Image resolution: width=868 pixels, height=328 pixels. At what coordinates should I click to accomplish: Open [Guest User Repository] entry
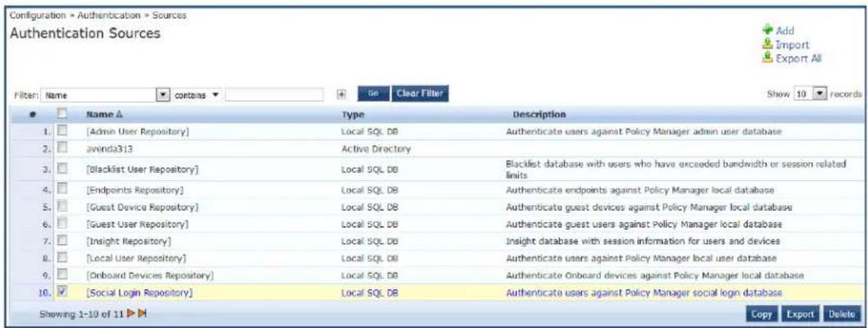point(137,224)
